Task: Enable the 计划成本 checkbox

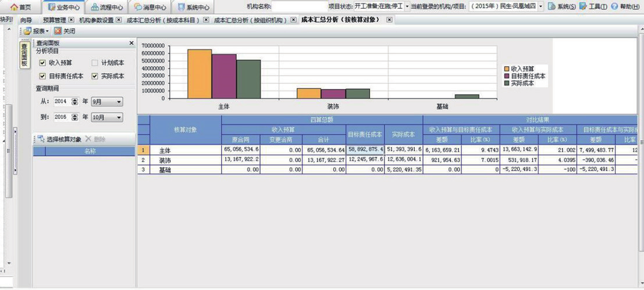Action: tap(95, 63)
